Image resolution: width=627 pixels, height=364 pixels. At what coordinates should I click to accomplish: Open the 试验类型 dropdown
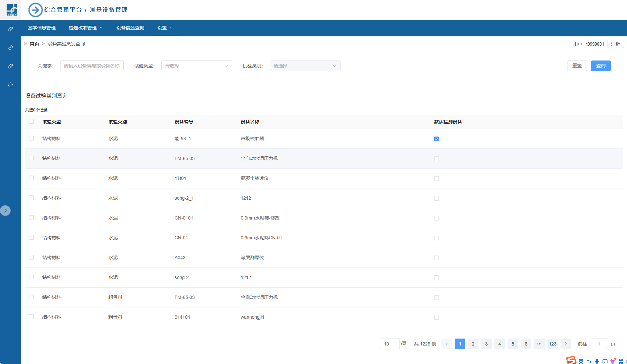click(196, 66)
